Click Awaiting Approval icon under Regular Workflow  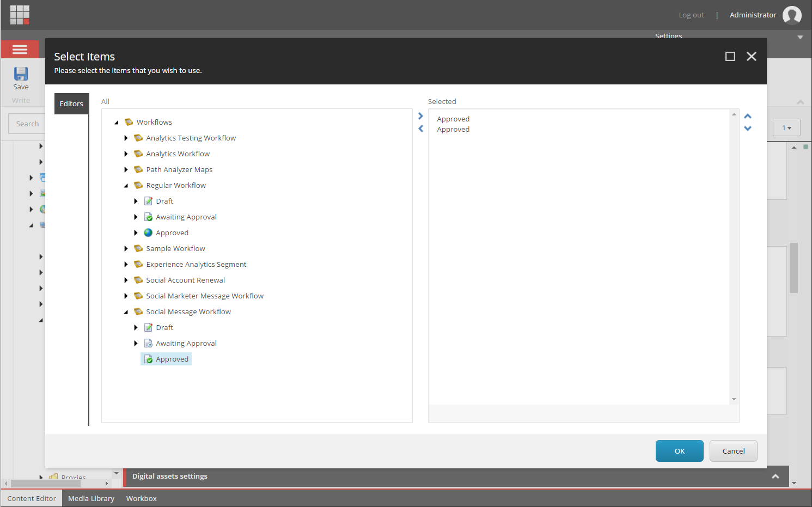pos(148,217)
